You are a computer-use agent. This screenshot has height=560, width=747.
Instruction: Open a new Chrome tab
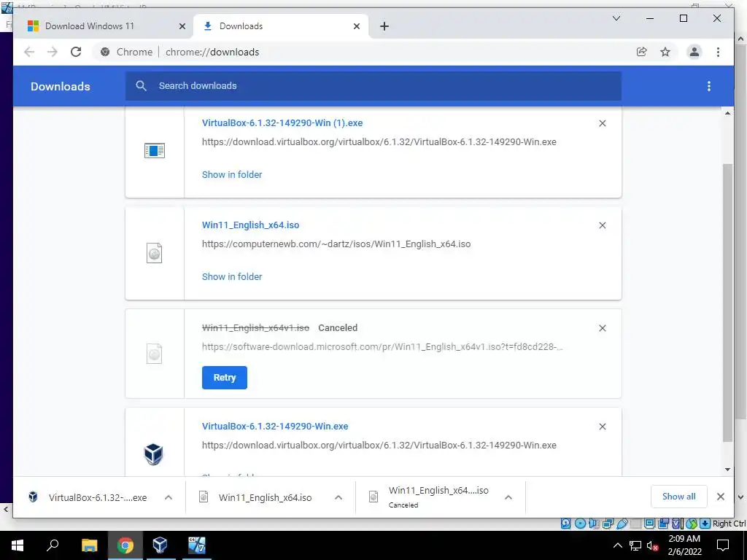pyautogui.click(x=384, y=26)
